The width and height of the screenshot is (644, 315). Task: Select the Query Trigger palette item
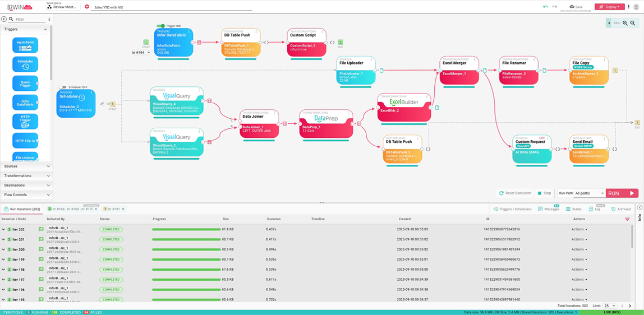tap(25, 84)
